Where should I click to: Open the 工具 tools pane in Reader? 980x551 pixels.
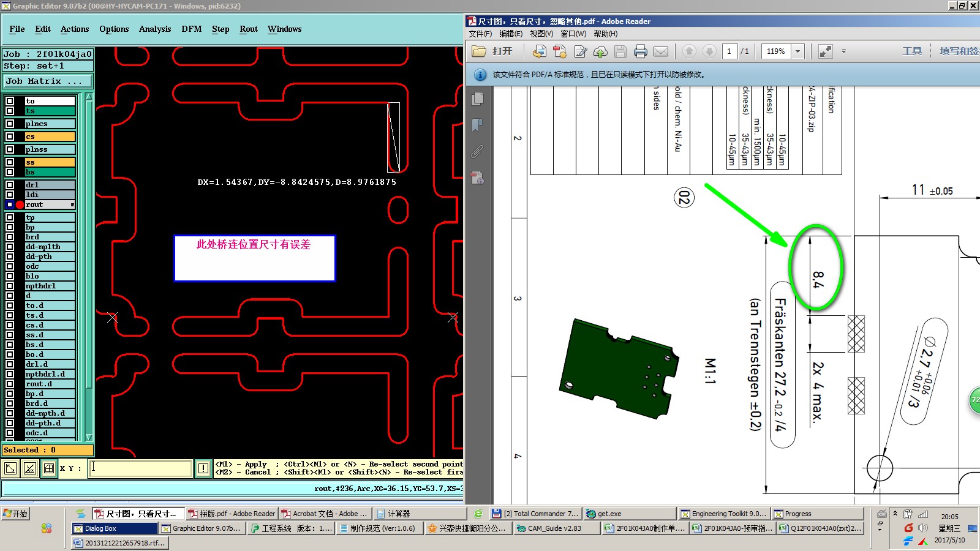[x=912, y=51]
